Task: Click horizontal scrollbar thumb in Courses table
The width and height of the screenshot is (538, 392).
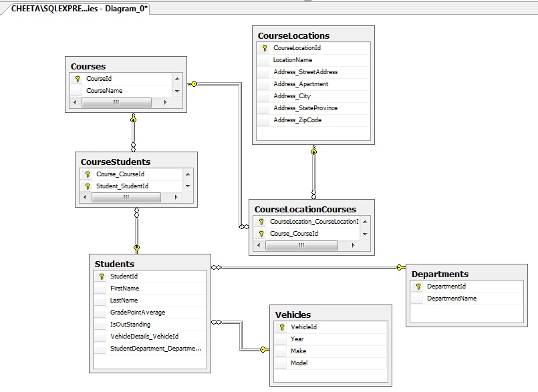Action: coord(116,102)
